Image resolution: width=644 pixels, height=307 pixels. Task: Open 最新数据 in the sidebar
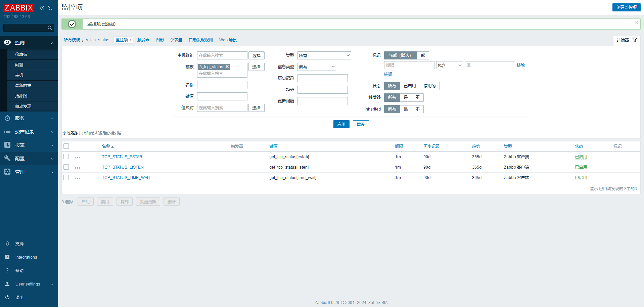tap(23, 86)
